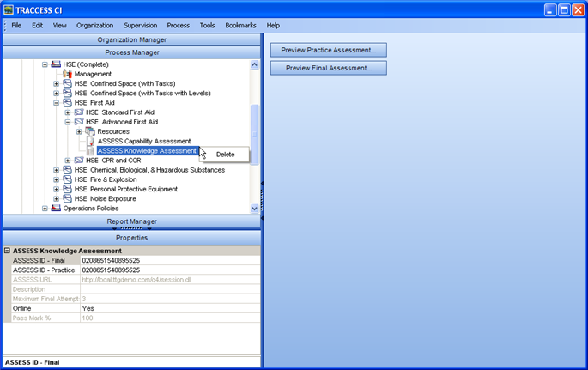Click the Properties panel header
This screenshot has width=588, height=370.
coord(131,238)
